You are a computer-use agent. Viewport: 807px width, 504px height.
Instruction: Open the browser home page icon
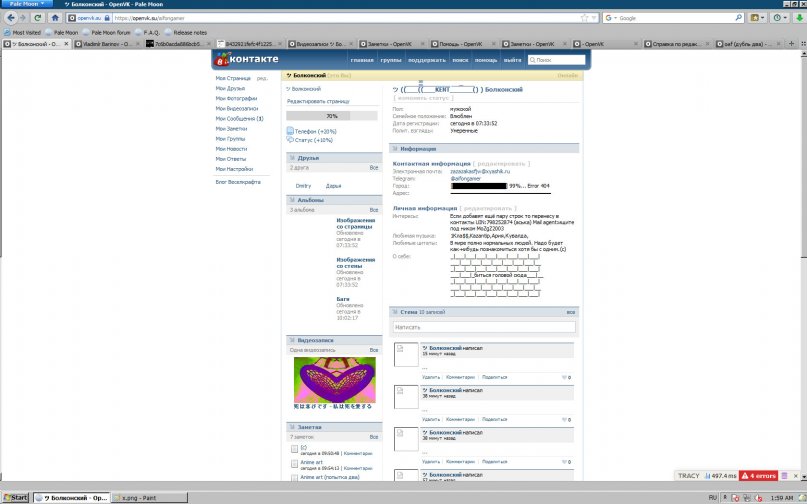point(55,18)
